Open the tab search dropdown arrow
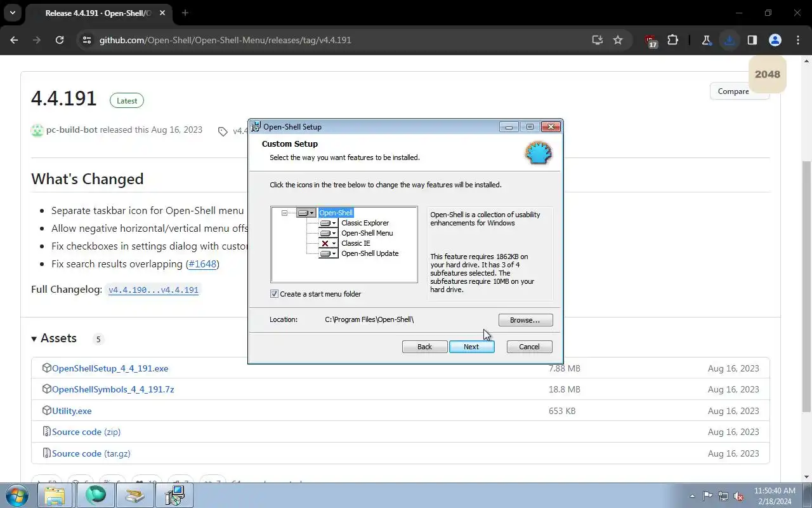The width and height of the screenshot is (812, 508). (x=12, y=13)
